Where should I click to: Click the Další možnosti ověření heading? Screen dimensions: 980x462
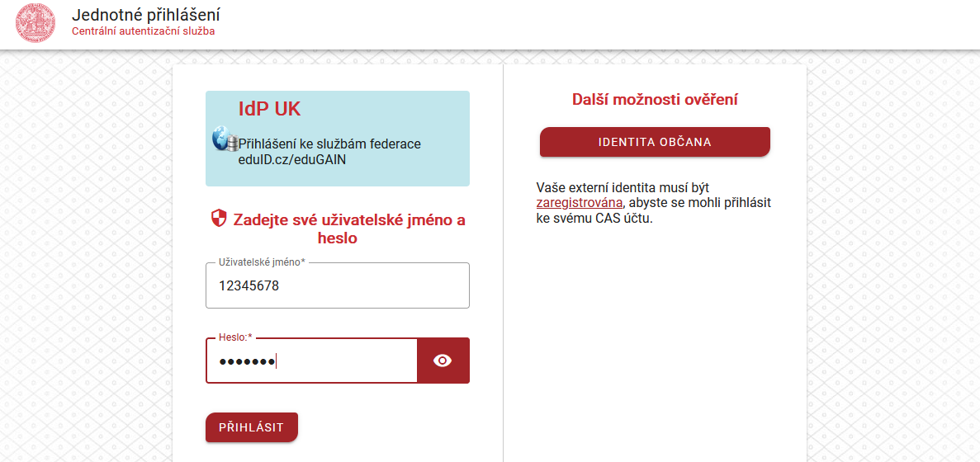[655, 100]
